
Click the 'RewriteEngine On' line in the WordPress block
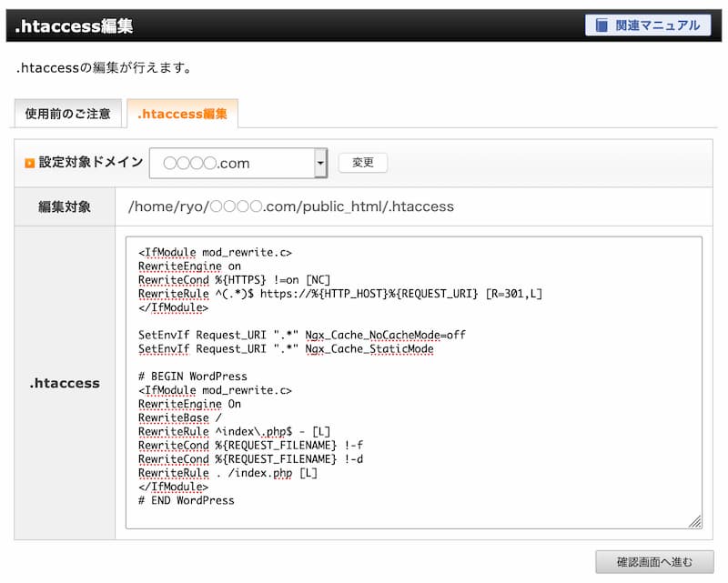[x=189, y=405]
